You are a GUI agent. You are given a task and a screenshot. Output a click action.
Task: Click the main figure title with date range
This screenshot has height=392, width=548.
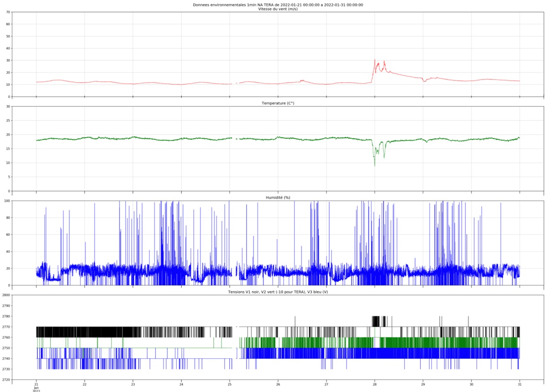click(278, 5)
